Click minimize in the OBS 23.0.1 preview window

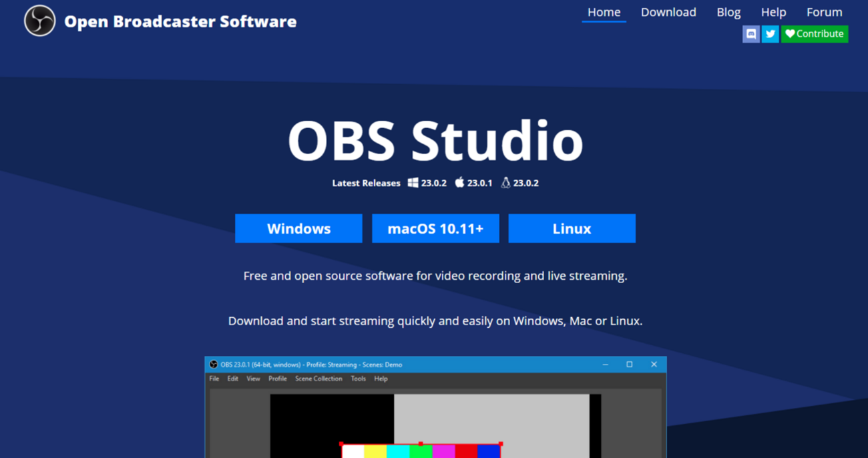[606, 365]
